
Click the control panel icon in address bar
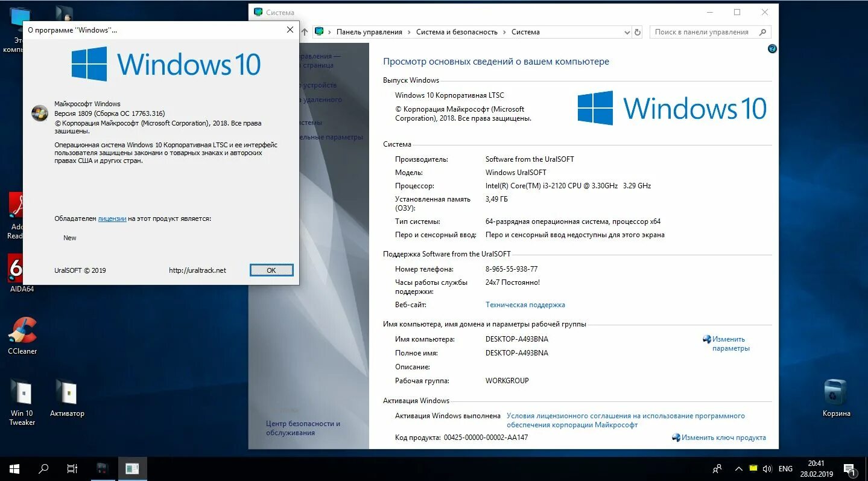(320, 32)
